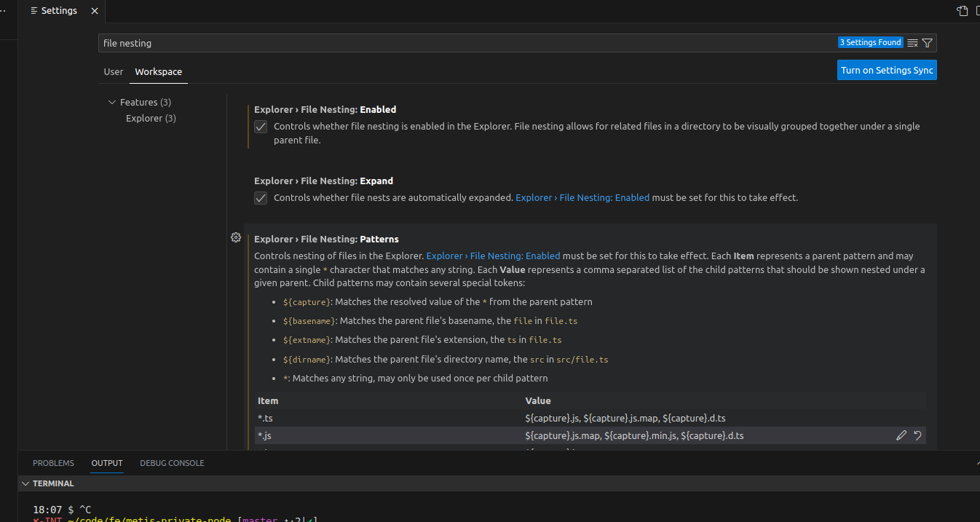Collapse the Features (3) tree section
The height and width of the screenshot is (522, 980).
pos(112,103)
